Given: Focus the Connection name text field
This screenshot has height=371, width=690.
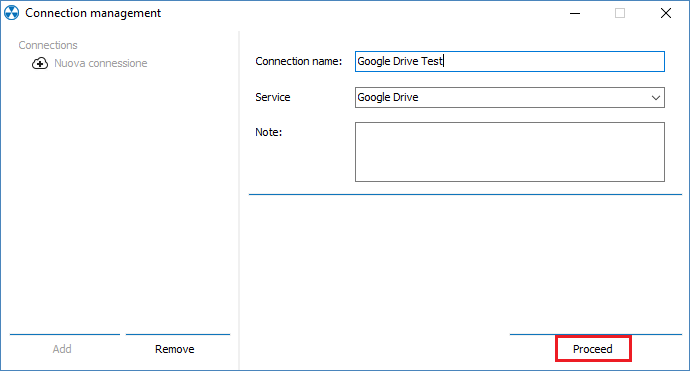Looking at the screenshot, I should click(x=510, y=62).
